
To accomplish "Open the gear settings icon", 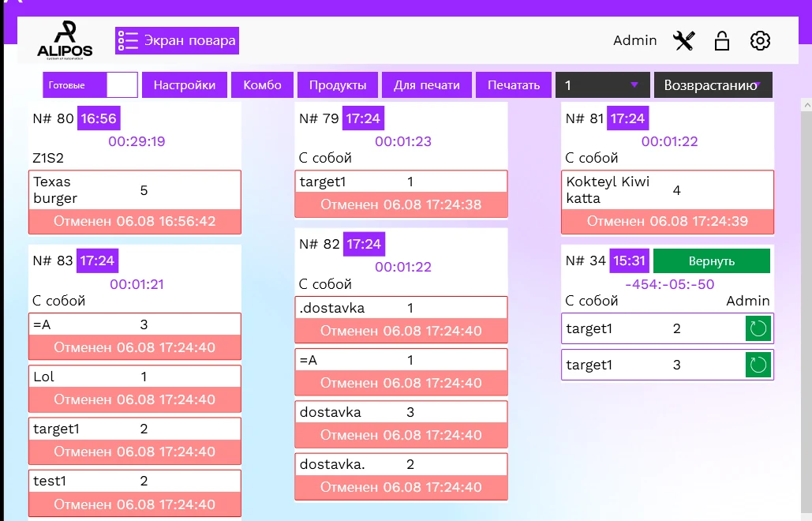I will pyautogui.click(x=760, y=40).
